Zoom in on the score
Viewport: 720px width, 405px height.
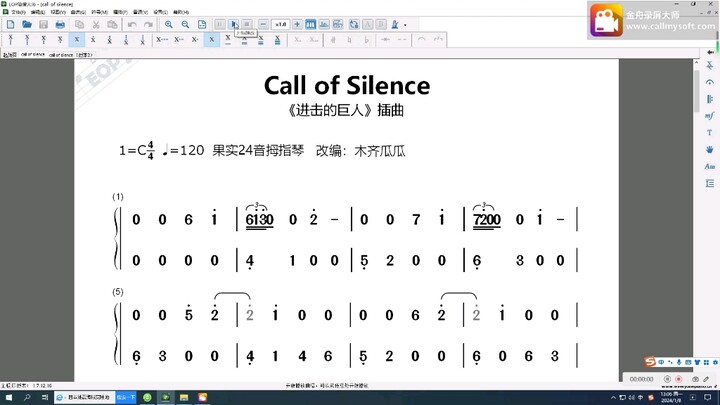point(169,24)
